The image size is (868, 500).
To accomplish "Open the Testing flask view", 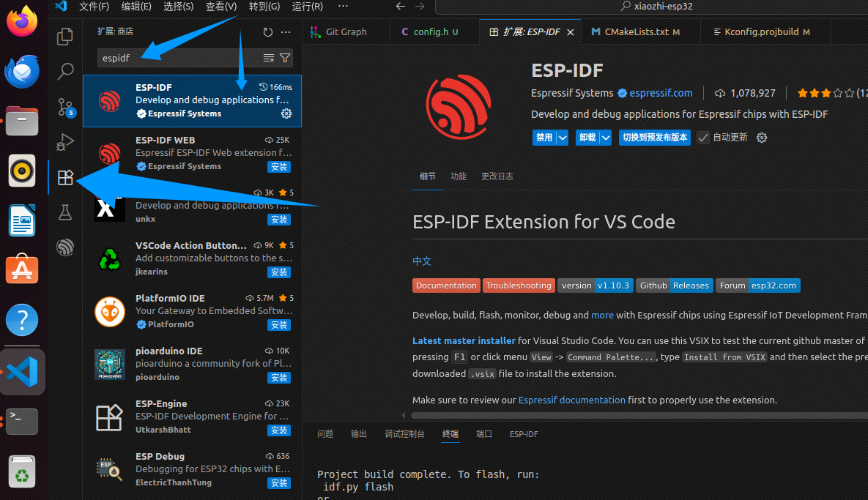I will (64, 212).
